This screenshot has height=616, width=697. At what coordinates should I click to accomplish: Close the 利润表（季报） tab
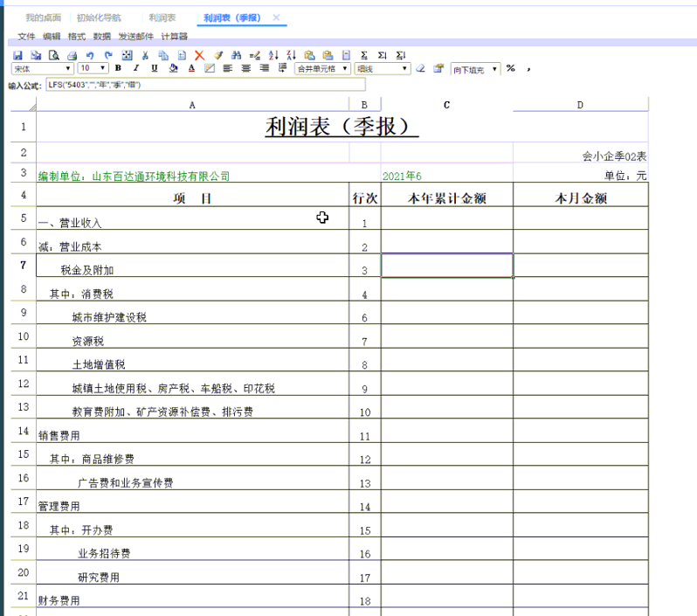coord(276,17)
